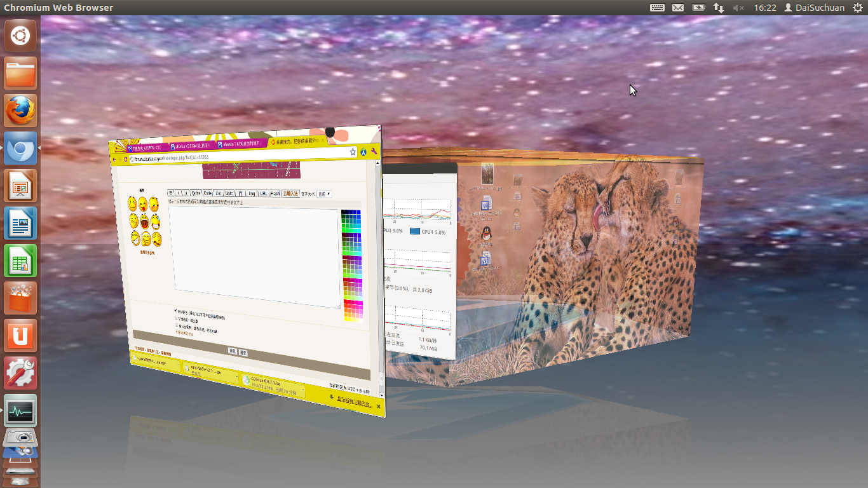Toggle the second option checkbox below the editor
Viewport: 868px width, 488px height.
176,318
